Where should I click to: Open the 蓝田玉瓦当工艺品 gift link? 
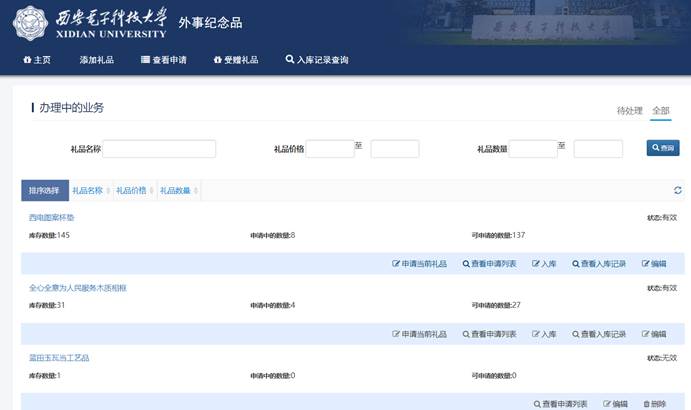[59, 357]
